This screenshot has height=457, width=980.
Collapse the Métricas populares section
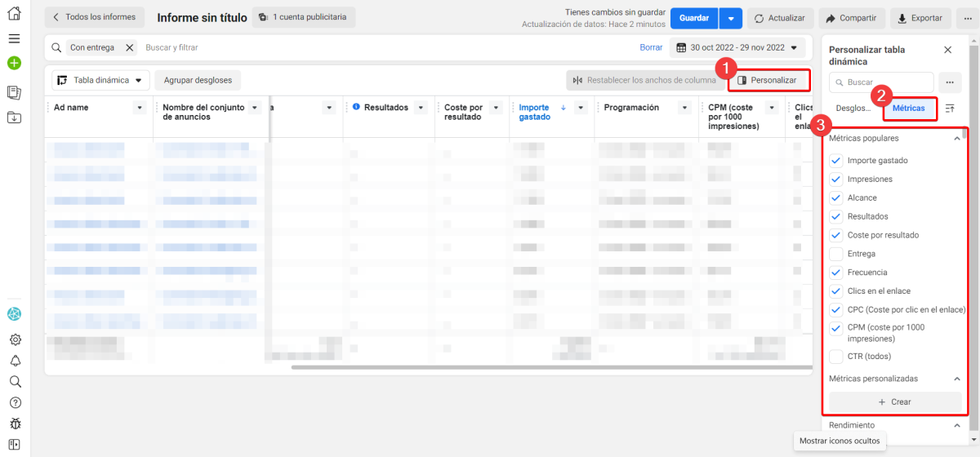click(956, 139)
